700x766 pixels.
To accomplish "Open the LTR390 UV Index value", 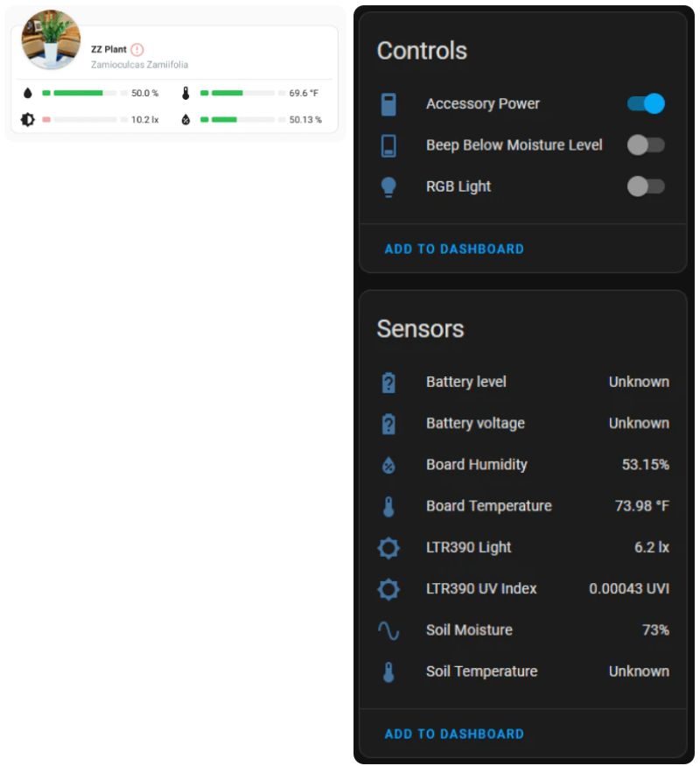I will tap(628, 589).
